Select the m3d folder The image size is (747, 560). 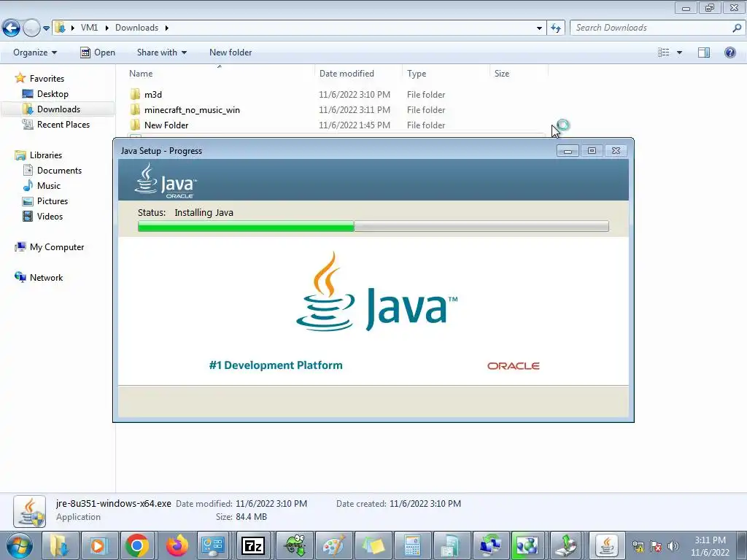point(153,95)
